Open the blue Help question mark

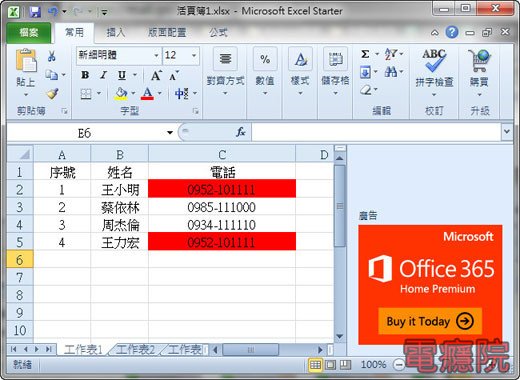452,32
